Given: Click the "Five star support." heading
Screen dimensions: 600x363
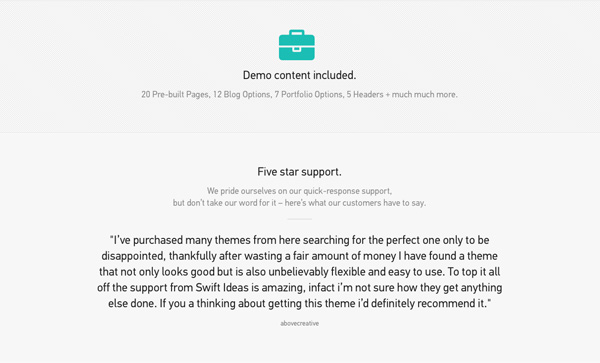Looking at the screenshot, I should point(299,172).
